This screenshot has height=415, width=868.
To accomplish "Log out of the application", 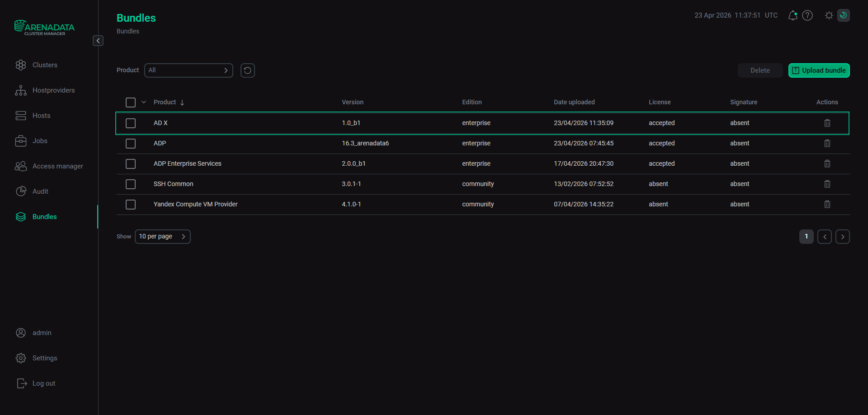I will click(x=44, y=383).
